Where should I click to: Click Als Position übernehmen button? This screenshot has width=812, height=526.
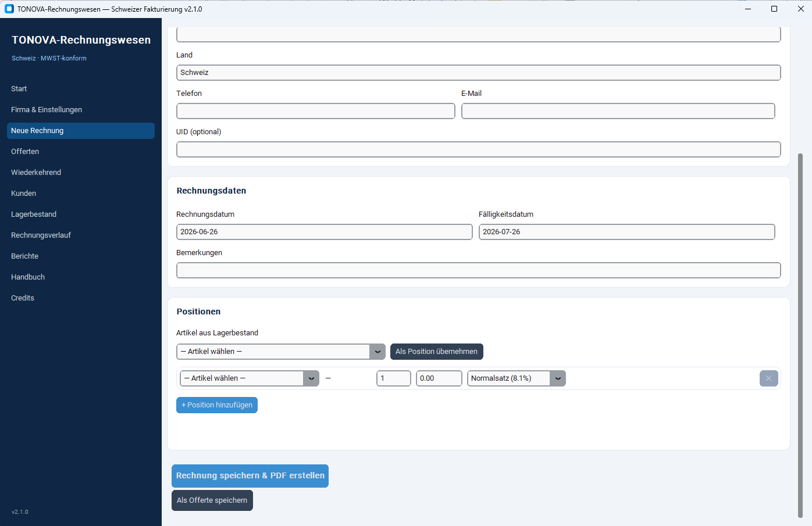coord(436,352)
